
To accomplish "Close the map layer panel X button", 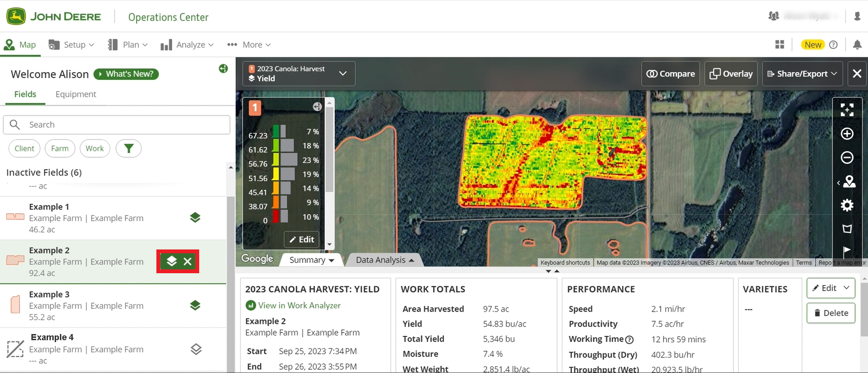I will (x=857, y=74).
